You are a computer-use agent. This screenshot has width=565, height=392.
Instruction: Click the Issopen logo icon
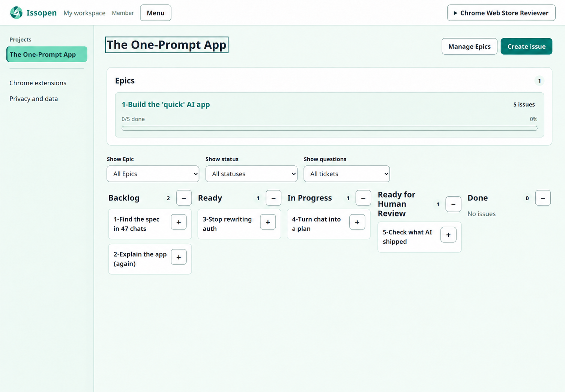pos(16,13)
